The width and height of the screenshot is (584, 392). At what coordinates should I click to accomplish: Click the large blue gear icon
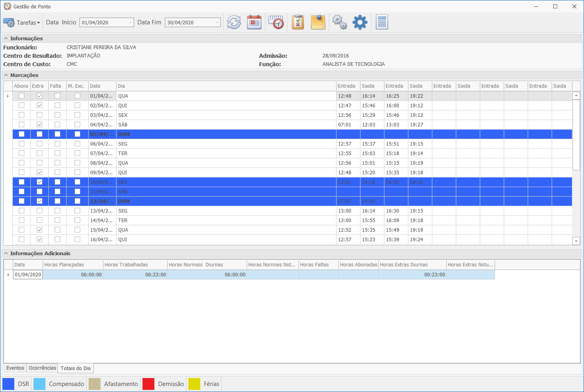pos(360,22)
